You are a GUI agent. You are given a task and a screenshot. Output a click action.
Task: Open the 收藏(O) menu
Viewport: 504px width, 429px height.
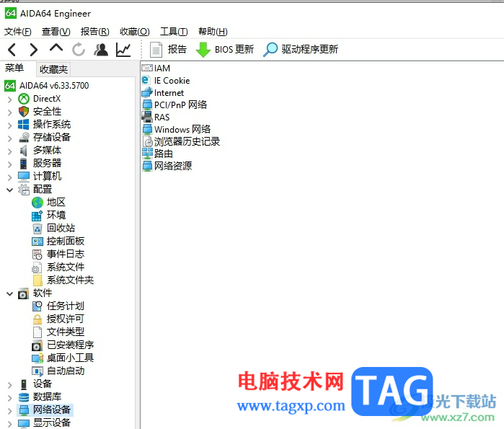click(x=135, y=32)
